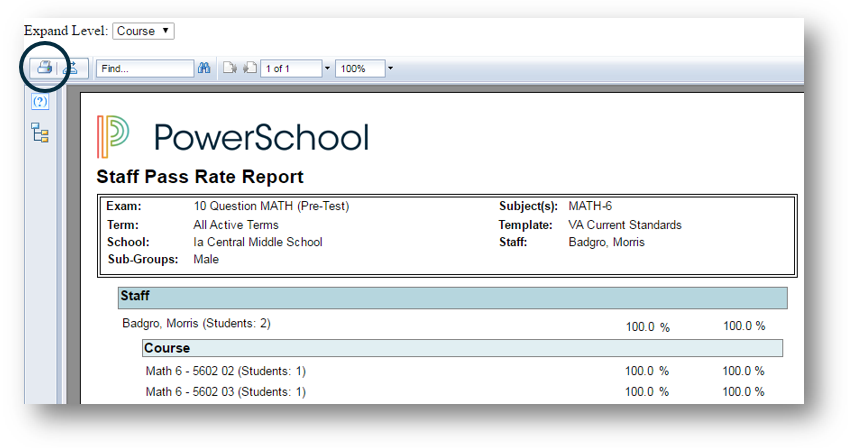Click the 'Exam:' label
The height and width of the screenshot is (448, 848).
(124, 206)
